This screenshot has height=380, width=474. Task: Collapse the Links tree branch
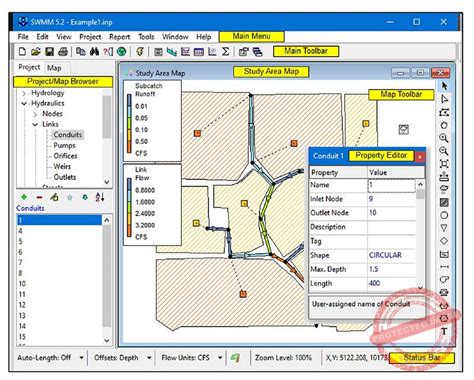pyautogui.click(x=35, y=125)
